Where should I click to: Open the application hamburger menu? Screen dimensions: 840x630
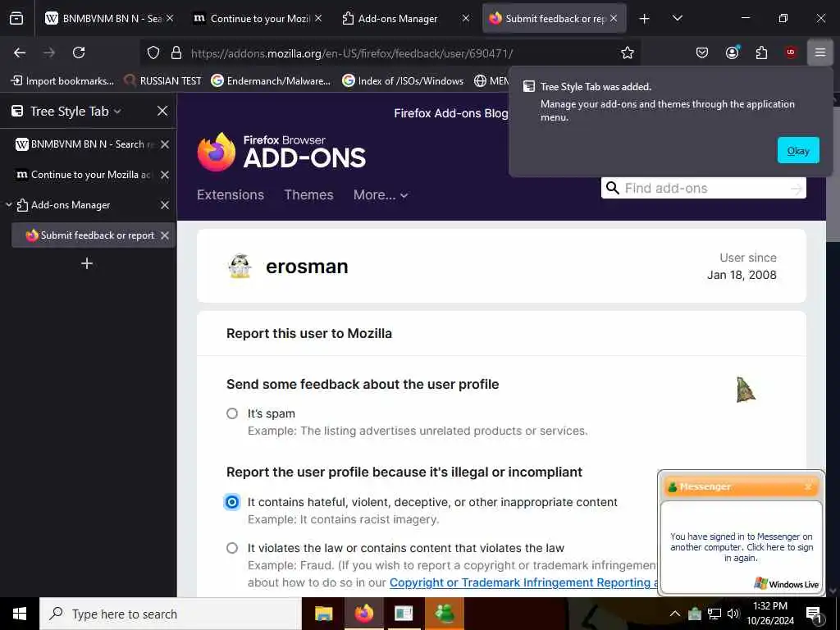820,52
